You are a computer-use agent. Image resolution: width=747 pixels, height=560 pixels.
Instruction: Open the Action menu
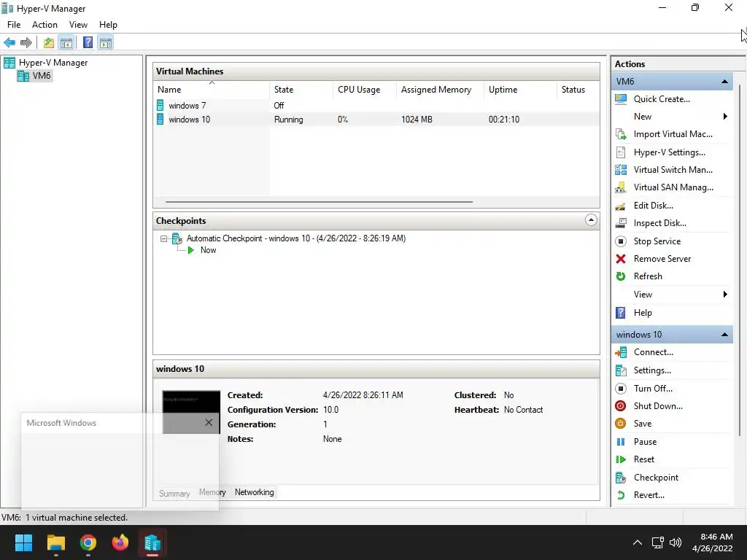coord(44,25)
